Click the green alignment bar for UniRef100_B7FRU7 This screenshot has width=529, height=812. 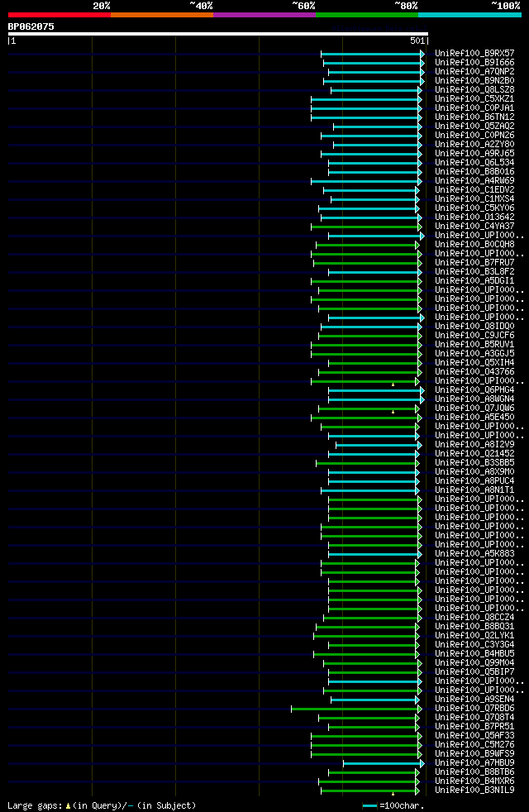tap(368, 263)
